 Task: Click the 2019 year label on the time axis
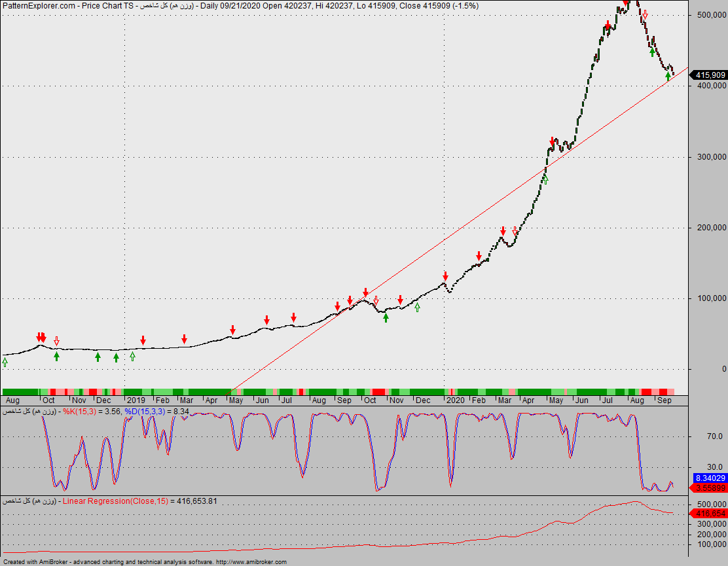click(x=136, y=400)
